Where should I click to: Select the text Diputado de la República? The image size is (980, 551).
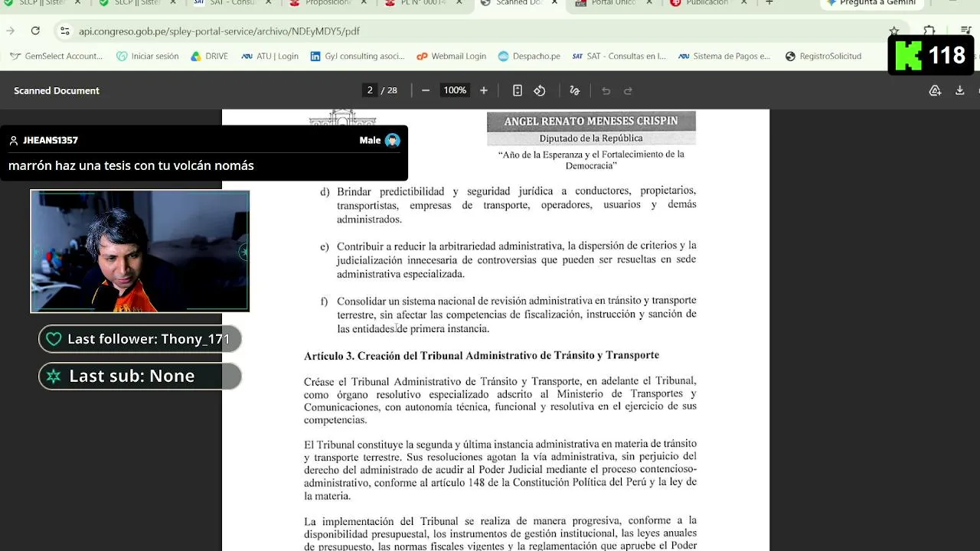pos(591,139)
